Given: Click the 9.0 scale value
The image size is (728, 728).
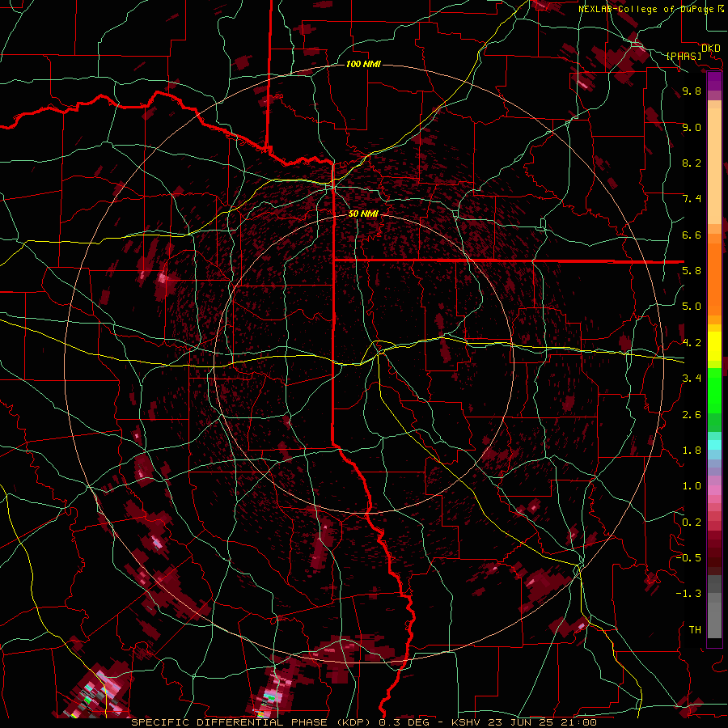Looking at the screenshot, I should click(x=692, y=127).
